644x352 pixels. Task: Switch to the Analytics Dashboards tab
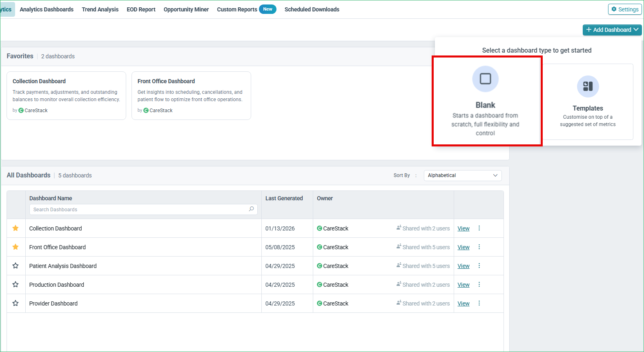click(47, 9)
